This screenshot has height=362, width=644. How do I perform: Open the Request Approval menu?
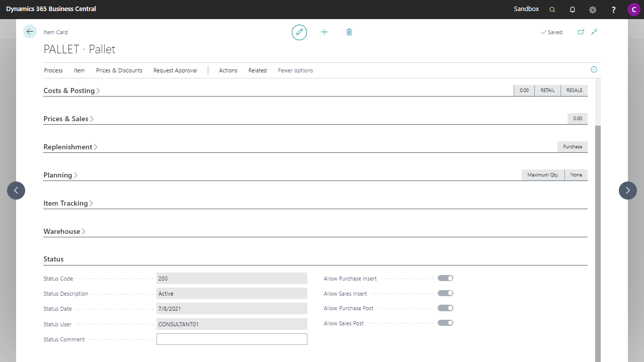(175, 70)
